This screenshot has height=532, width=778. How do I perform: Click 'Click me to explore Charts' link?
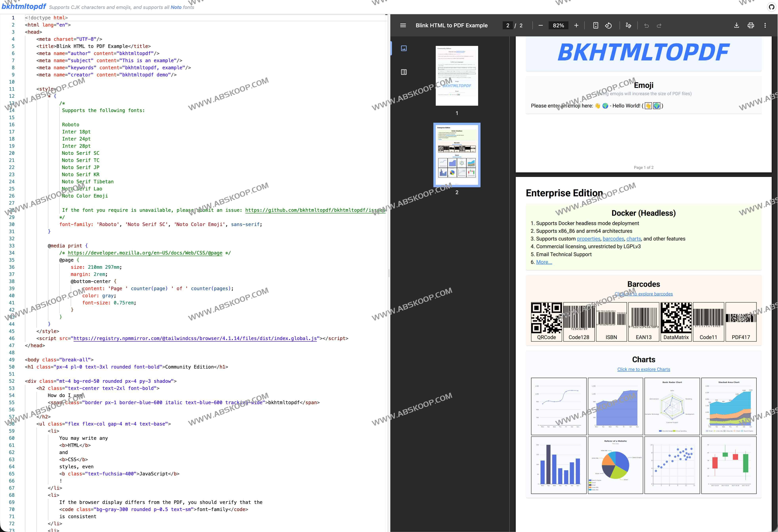[644, 369]
